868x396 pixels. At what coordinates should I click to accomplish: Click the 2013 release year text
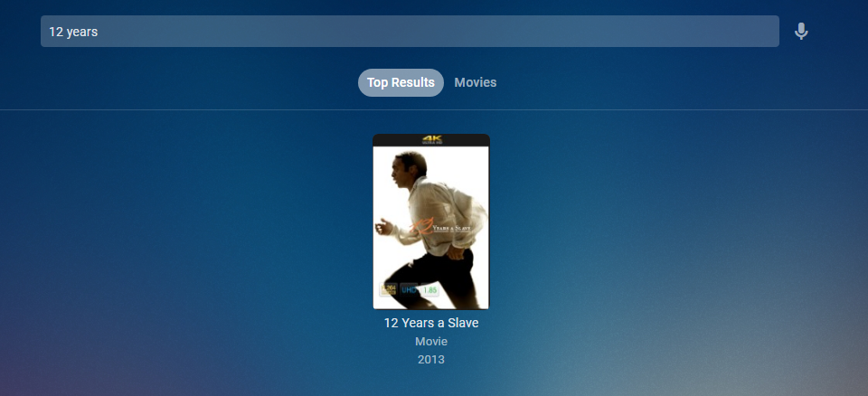pos(431,360)
